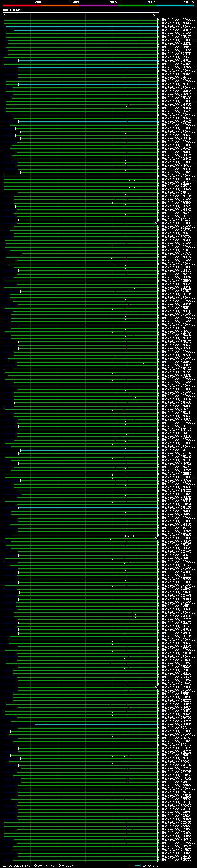The image size is (197, 868).
Task: Click query end position 569
Action: tap(155, 15)
